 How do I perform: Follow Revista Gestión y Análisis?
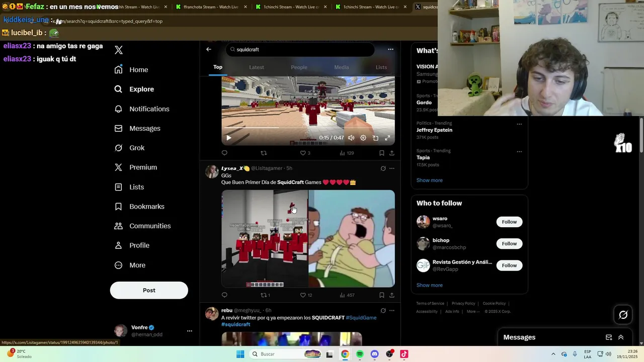click(509, 265)
